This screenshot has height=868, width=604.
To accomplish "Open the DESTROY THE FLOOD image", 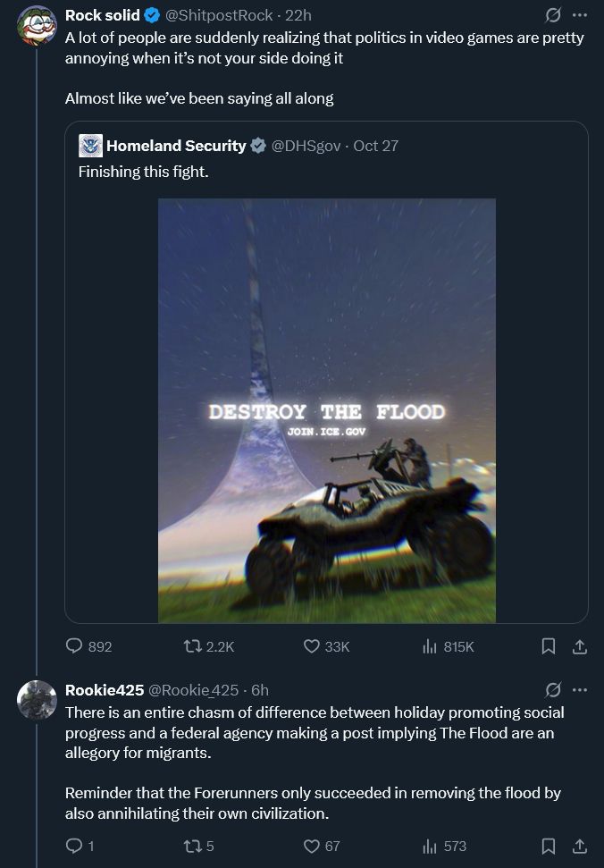I will click(x=325, y=409).
